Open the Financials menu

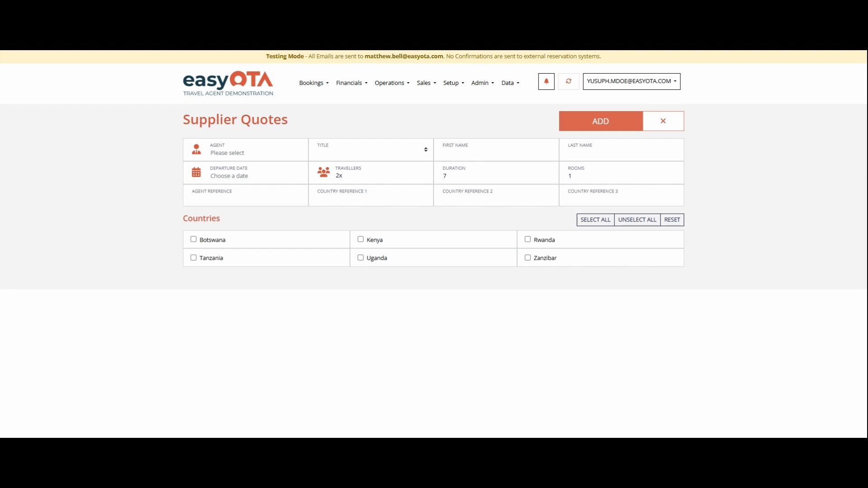[352, 83]
